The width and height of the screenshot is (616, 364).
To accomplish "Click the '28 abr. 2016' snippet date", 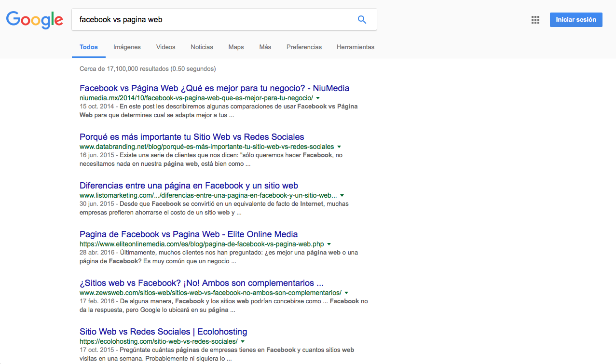I will (97, 252).
